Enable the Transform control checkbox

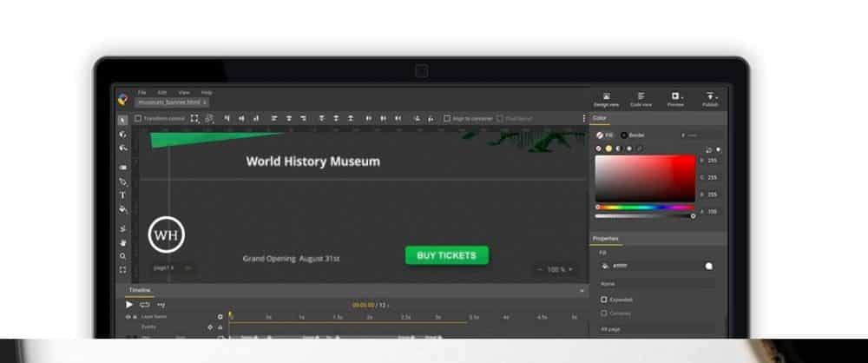[x=138, y=119]
